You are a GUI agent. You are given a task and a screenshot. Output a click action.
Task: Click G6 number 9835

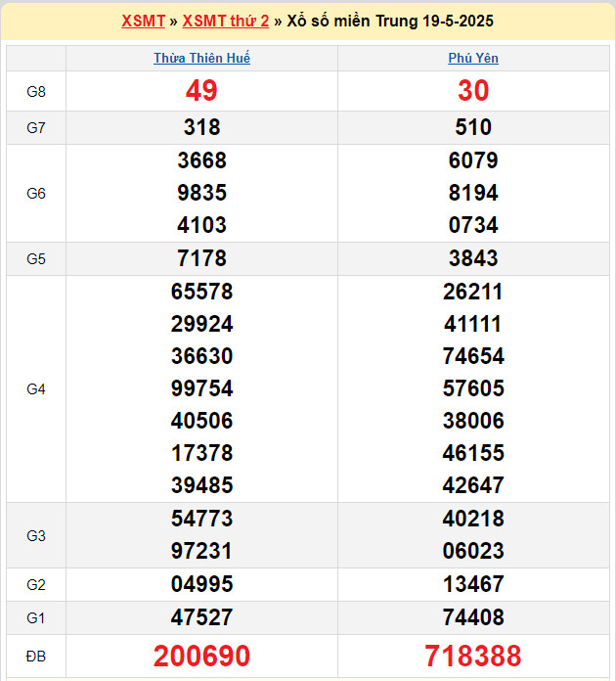pyautogui.click(x=201, y=193)
